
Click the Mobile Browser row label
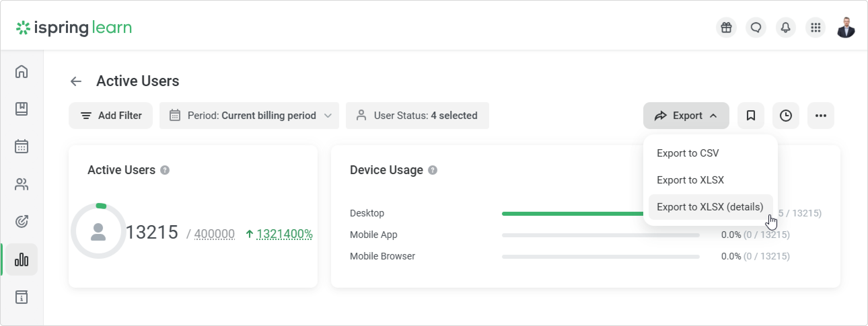pos(383,256)
